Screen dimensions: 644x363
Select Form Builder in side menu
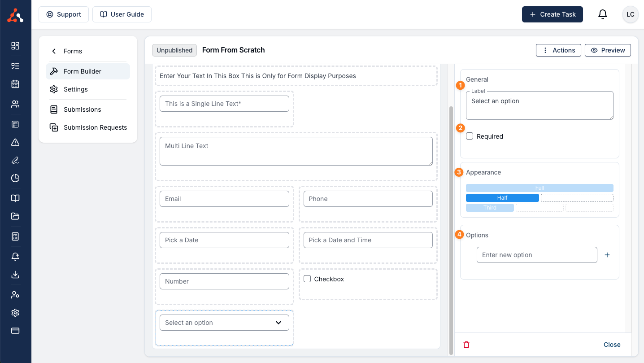point(88,71)
